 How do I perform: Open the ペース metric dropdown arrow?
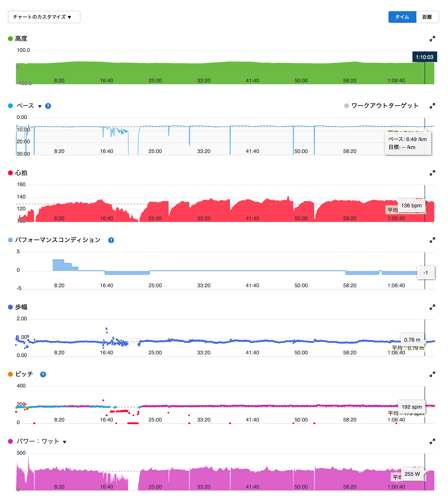pyautogui.click(x=40, y=107)
